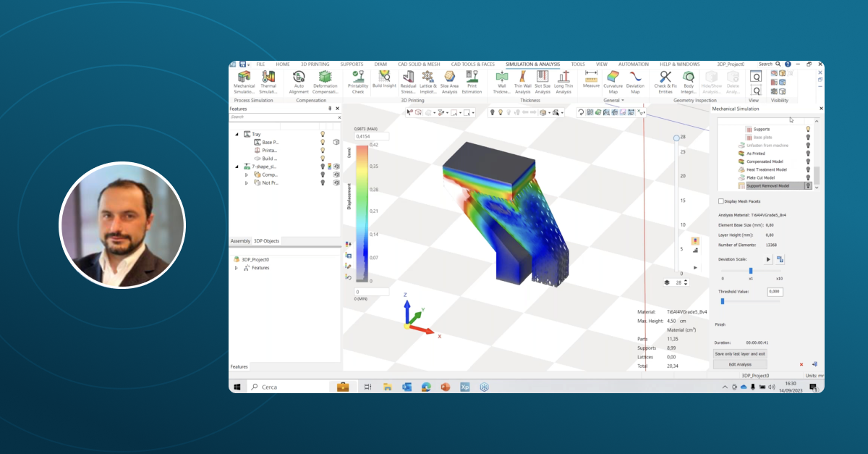The width and height of the screenshot is (868, 454).
Task: Click the Deviation Scale slider handle
Action: coord(750,270)
